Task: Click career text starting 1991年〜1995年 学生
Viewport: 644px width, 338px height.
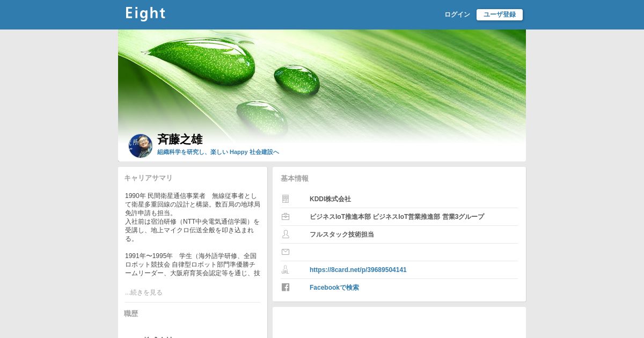Action: click(193, 264)
